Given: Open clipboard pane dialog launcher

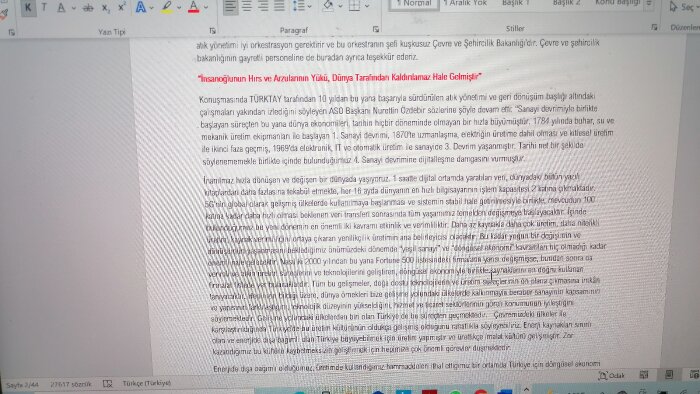Looking at the screenshot, I should pyautogui.click(x=12, y=33).
